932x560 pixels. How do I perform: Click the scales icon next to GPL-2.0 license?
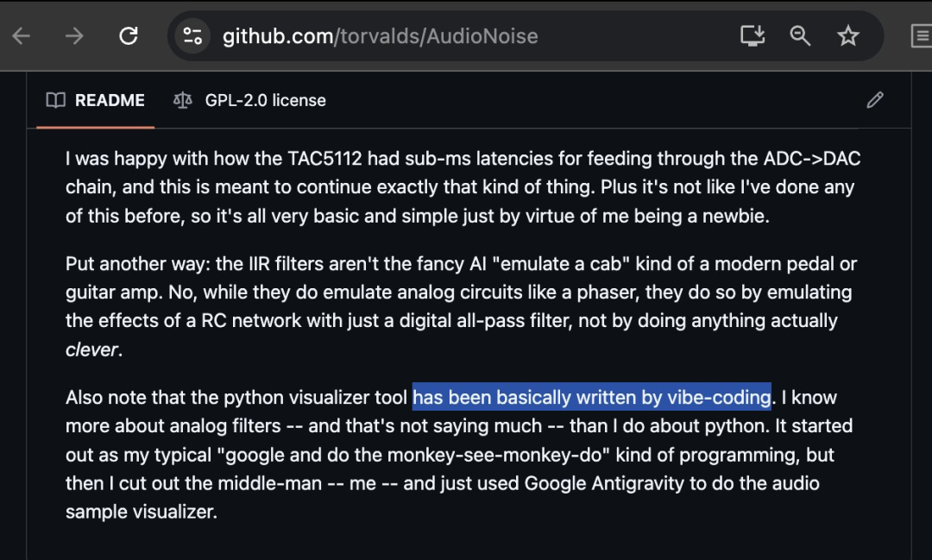tap(181, 100)
